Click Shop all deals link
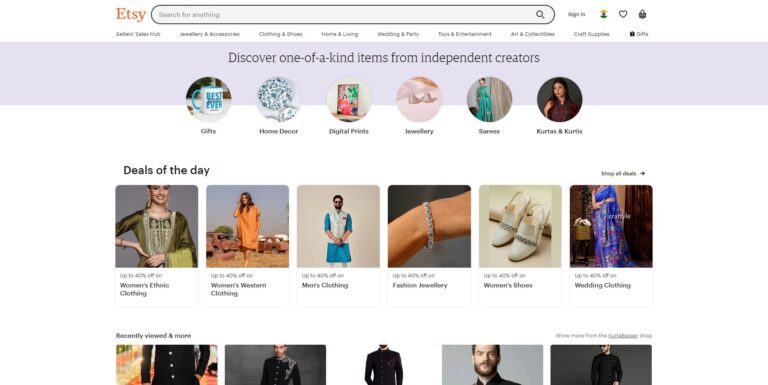The image size is (768, 385). tap(623, 173)
